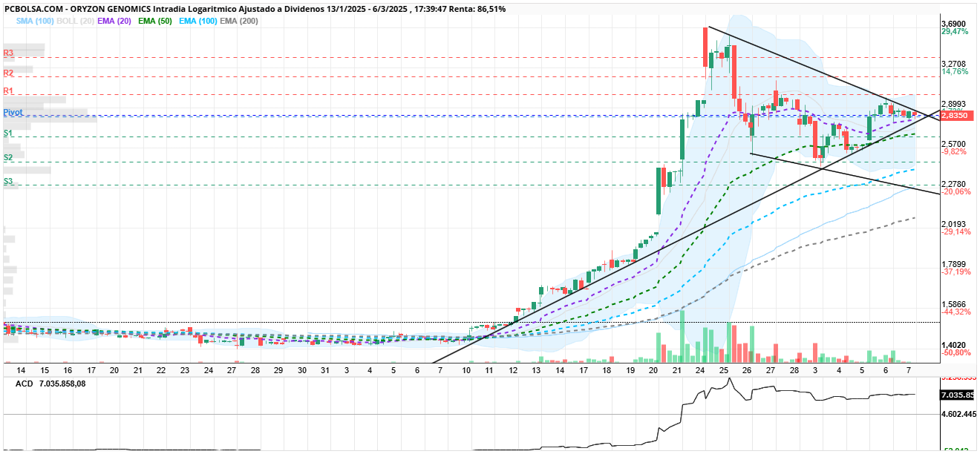Screen dimensions: 980x454
Task: Select the S2 support label
Action: [8, 157]
